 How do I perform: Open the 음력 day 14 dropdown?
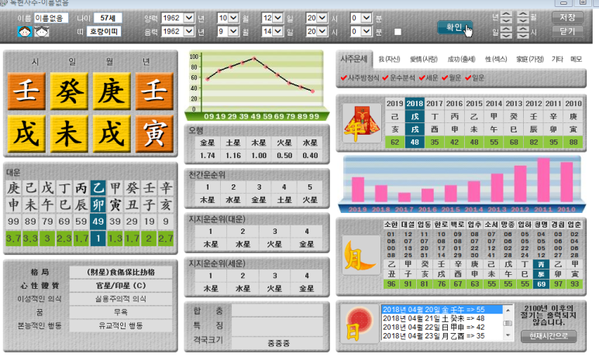tap(277, 31)
